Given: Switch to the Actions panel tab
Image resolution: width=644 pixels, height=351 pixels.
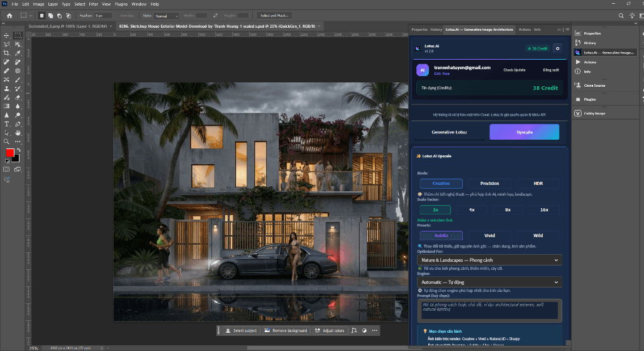Looking at the screenshot, I should click(525, 30).
